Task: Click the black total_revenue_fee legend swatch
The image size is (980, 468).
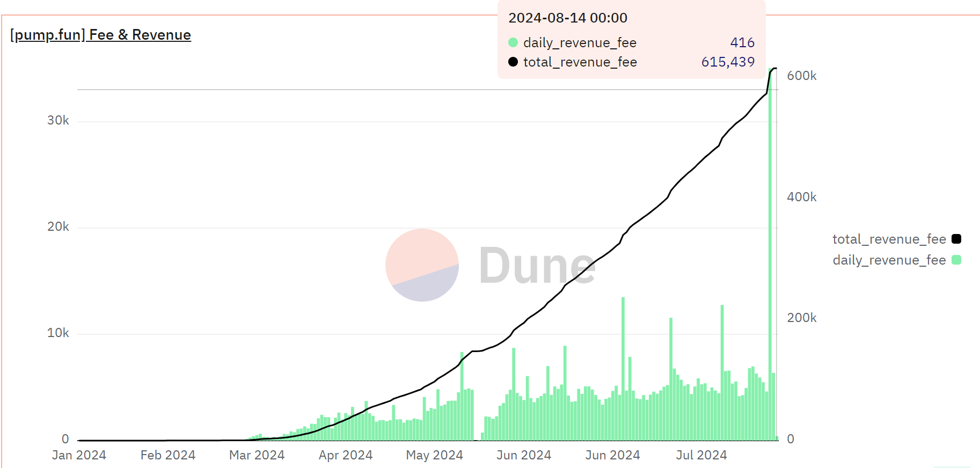Action: (956, 239)
